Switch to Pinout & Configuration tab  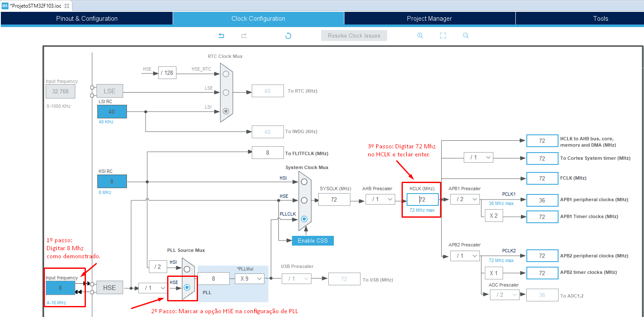(87, 18)
